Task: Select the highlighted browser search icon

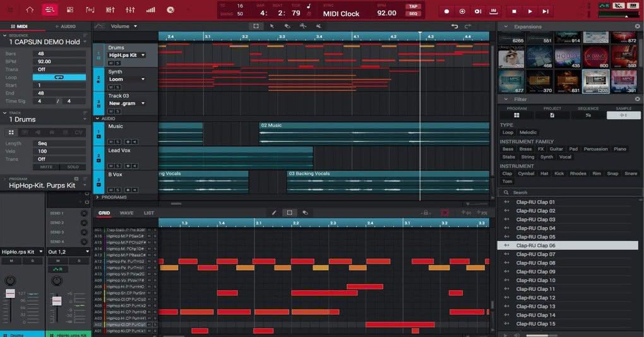Action: coord(50,9)
